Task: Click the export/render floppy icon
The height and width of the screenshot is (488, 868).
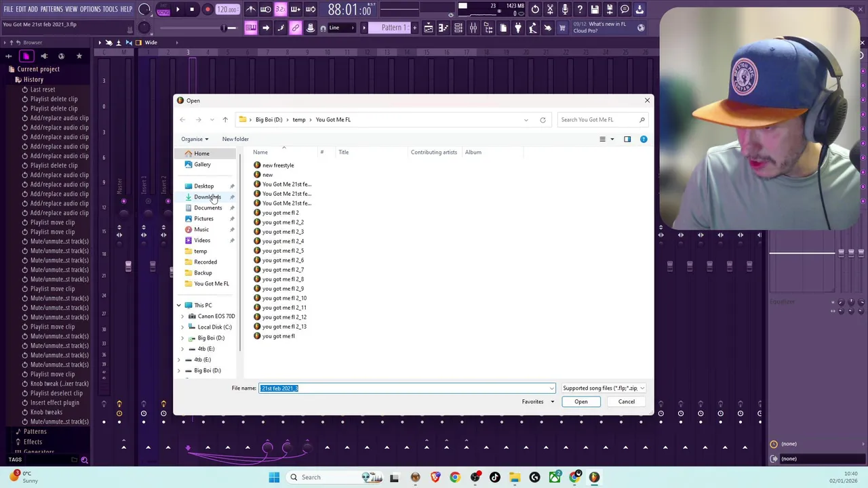Action: pyautogui.click(x=610, y=9)
